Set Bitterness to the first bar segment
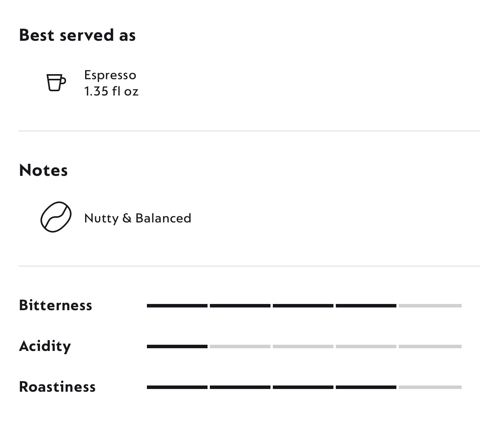This screenshot has height=448, width=499. pos(177,306)
